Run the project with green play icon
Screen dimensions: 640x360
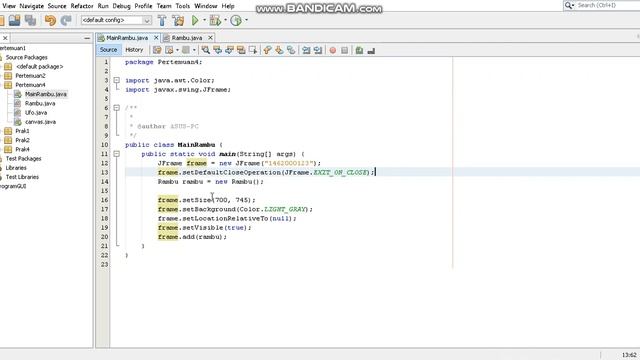(195, 20)
